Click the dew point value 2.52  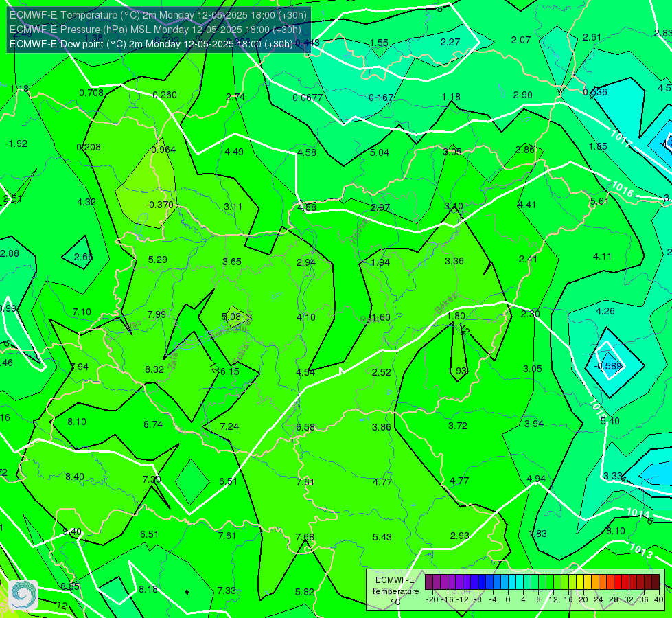tap(381, 371)
